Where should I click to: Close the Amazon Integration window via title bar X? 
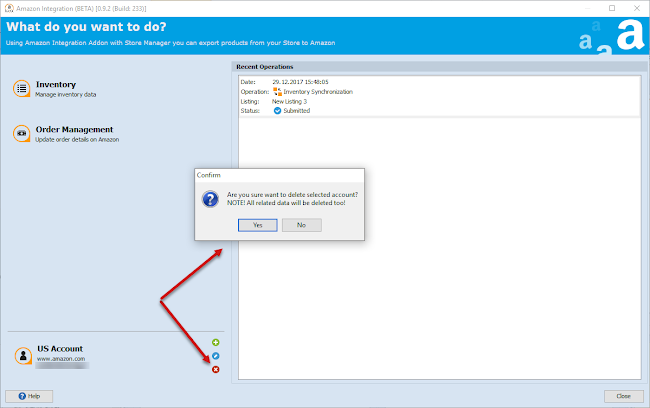tap(637, 8)
